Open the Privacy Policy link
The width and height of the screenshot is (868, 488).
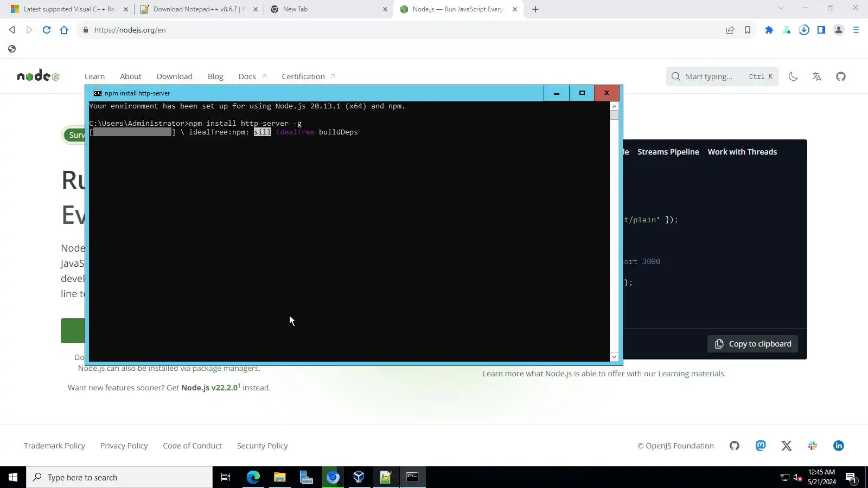(x=124, y=446)
